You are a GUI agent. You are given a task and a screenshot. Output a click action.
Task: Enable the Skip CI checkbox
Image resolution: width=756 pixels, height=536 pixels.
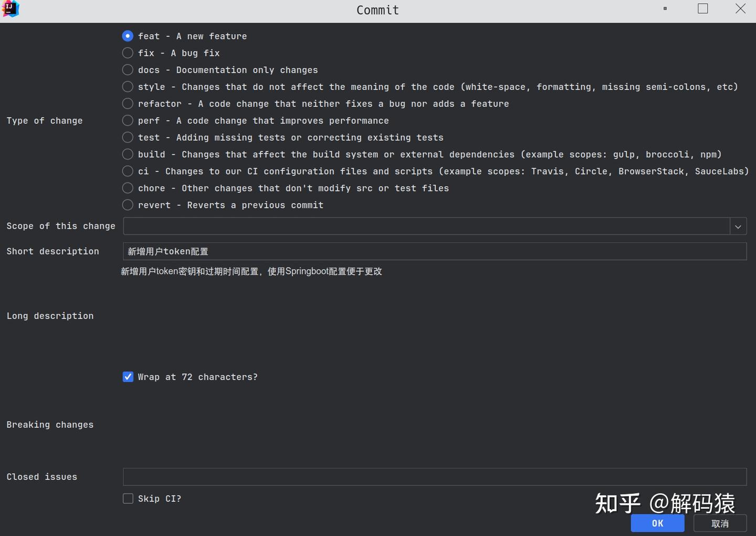pos(128,499)
